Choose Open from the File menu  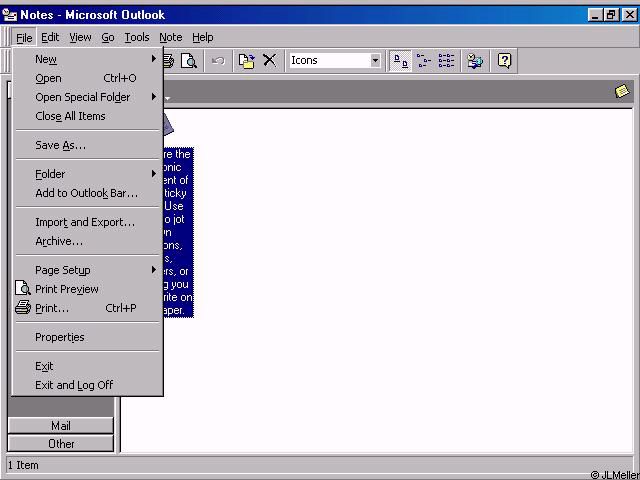pos(87,78)
